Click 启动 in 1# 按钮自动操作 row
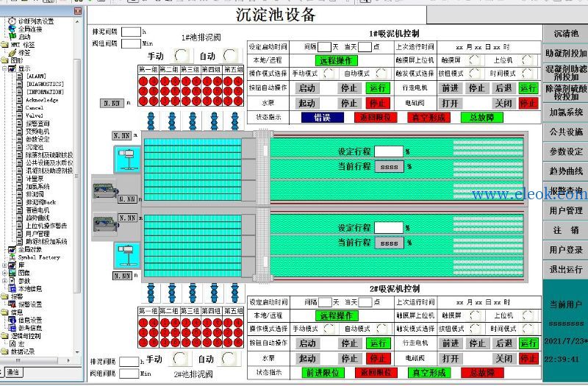 [307, 88]
